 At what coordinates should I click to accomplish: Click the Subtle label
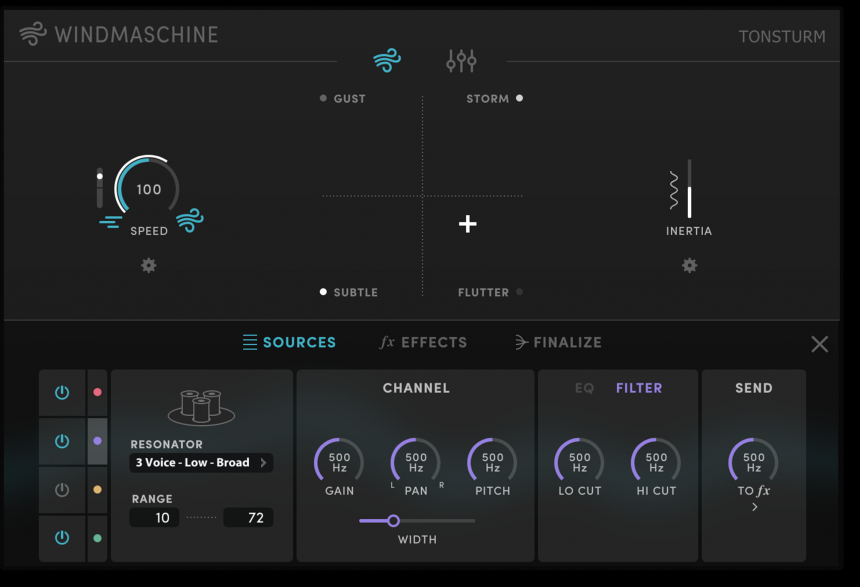356,292
